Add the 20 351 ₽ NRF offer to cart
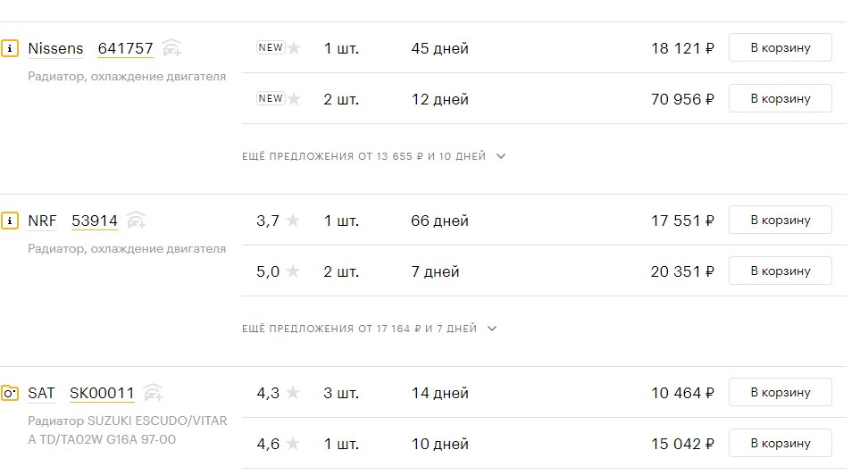Image resolution: width=868 pixels, height=475 pixels. click(780, 271)
